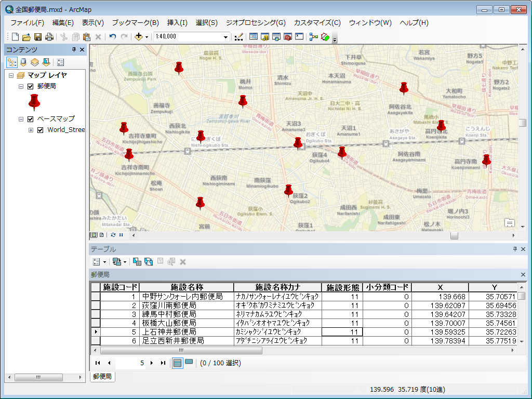Screen dimensions: 532x399
Task: Uncheck the ベースマップ layer checkbox
Action: (30, 119)
